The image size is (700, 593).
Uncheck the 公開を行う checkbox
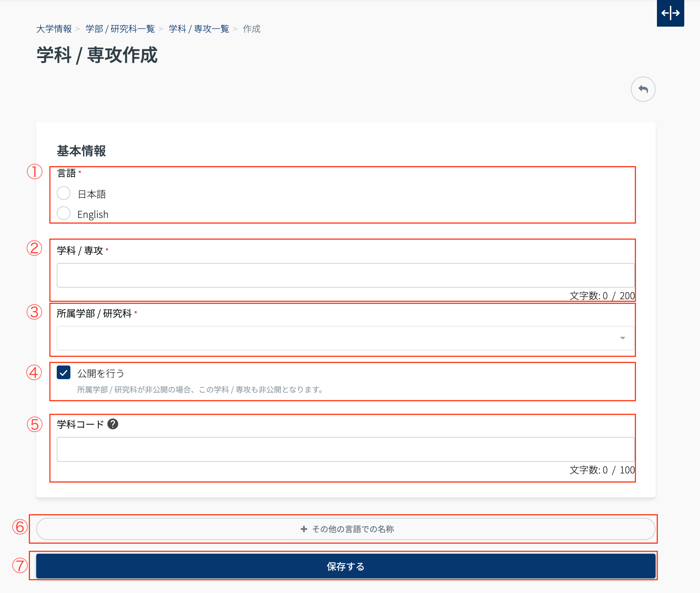click(x=64, y=372)
